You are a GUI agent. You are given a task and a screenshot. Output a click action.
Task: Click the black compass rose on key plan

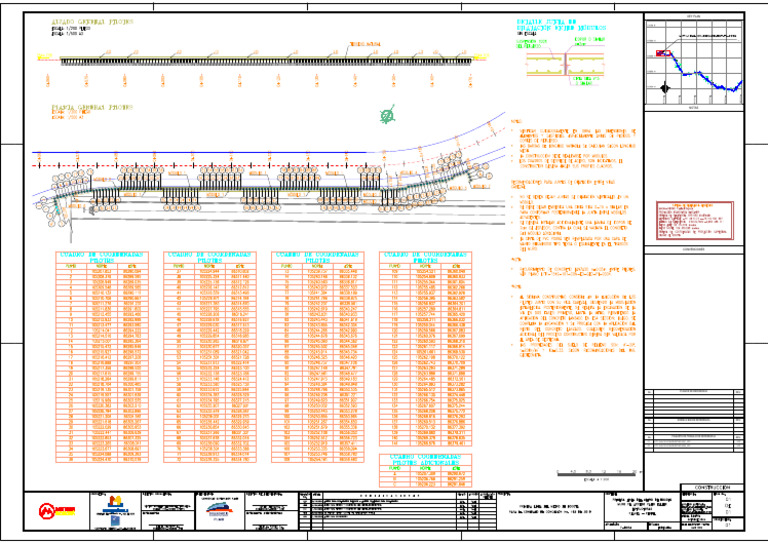(x=665, y=88)
